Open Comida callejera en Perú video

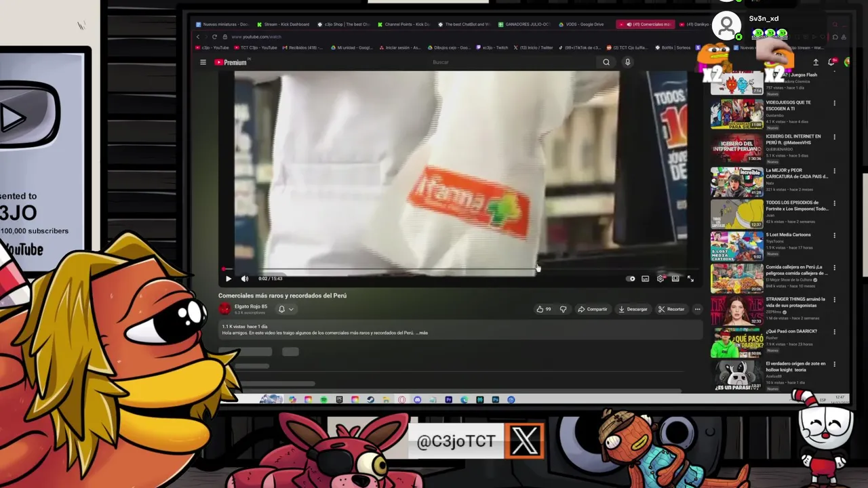pyautogui.click(x=736, y=278)
